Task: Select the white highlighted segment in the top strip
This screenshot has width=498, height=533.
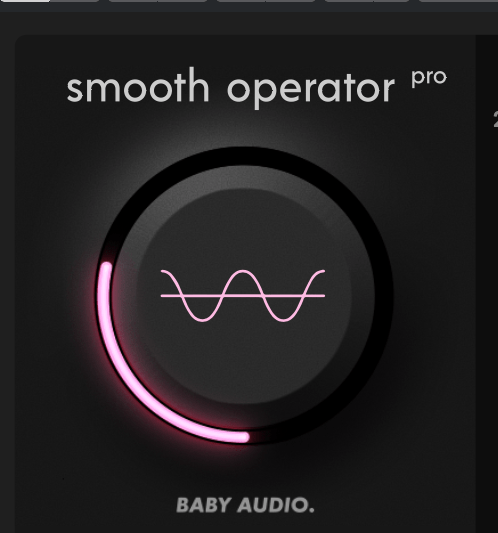Action: 25,1
